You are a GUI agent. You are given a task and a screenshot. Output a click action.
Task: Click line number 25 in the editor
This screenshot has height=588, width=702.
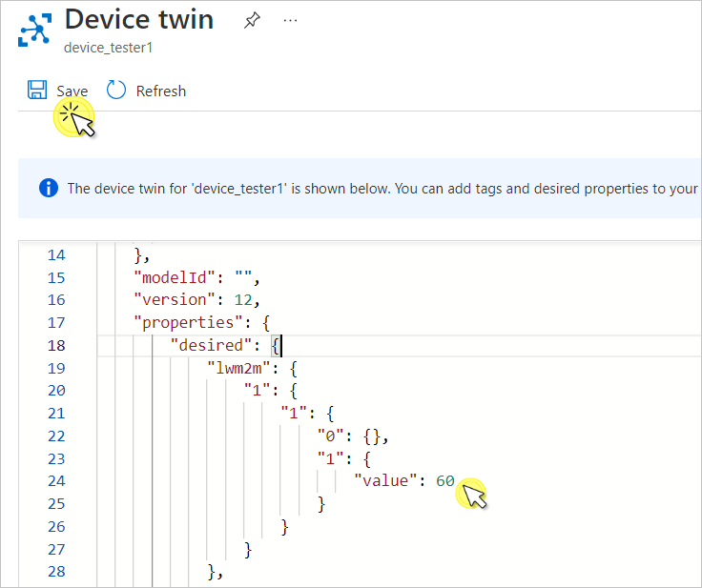pos(56,504)
